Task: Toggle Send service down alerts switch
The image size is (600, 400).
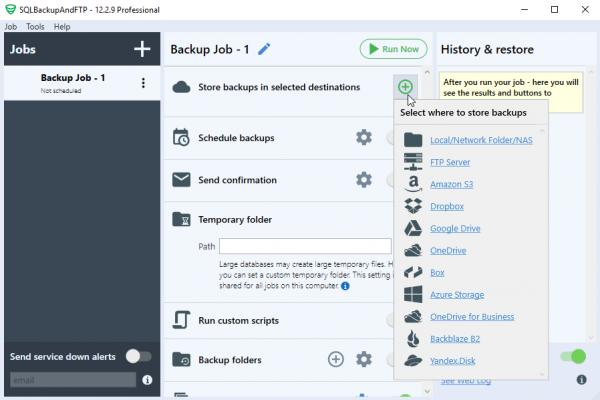Action: tap(138, 356)
